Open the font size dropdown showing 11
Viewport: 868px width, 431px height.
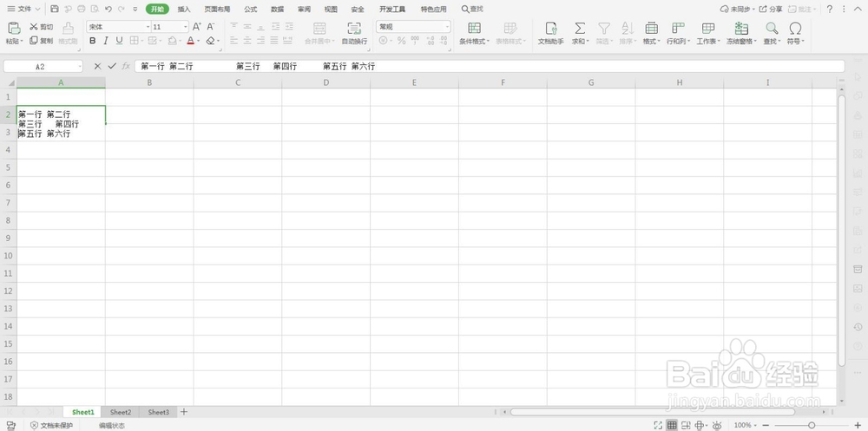pos(186,27)
